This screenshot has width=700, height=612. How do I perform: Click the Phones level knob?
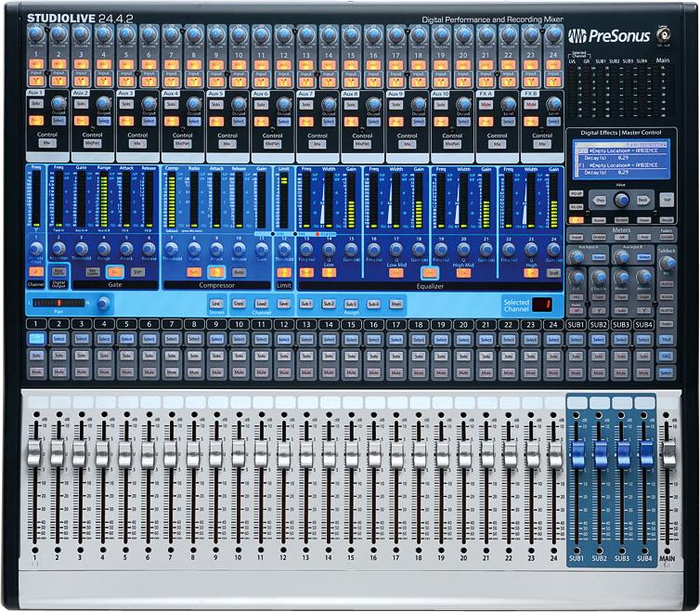tap(621, 277)
